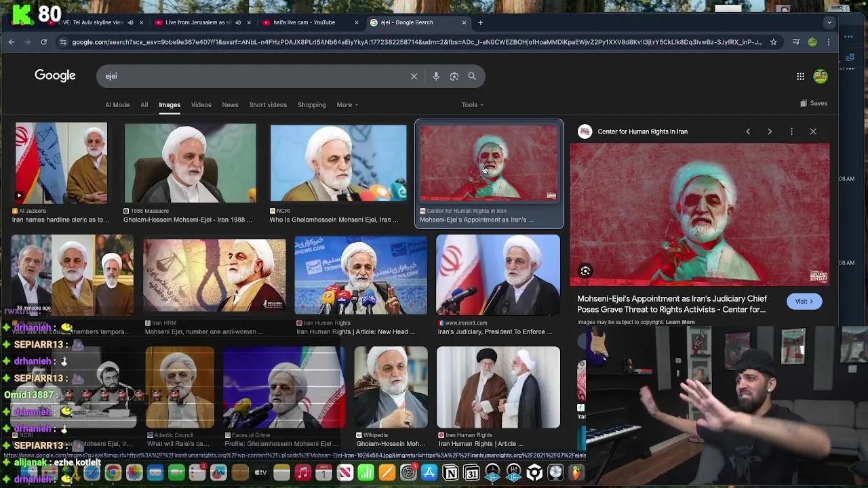Open the Wikipedia image result

(x=391, y=387)
